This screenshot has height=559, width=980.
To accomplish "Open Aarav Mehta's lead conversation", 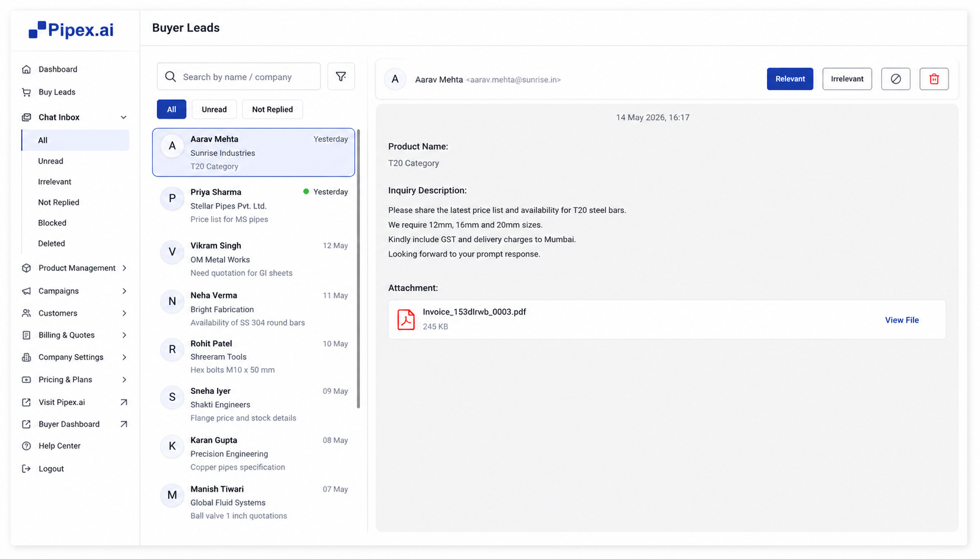I will [x=254, y=152].
